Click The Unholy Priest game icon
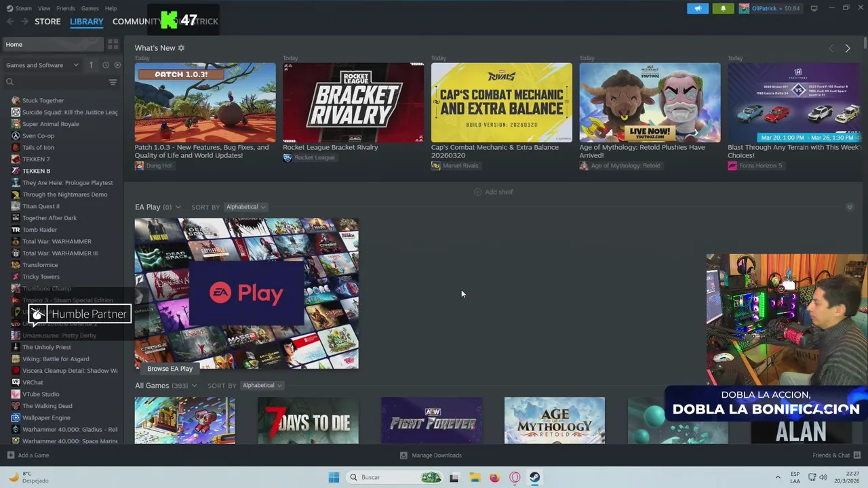Image resolution: width=868 pixels, height=488 pixels. (x=16, y=347)
